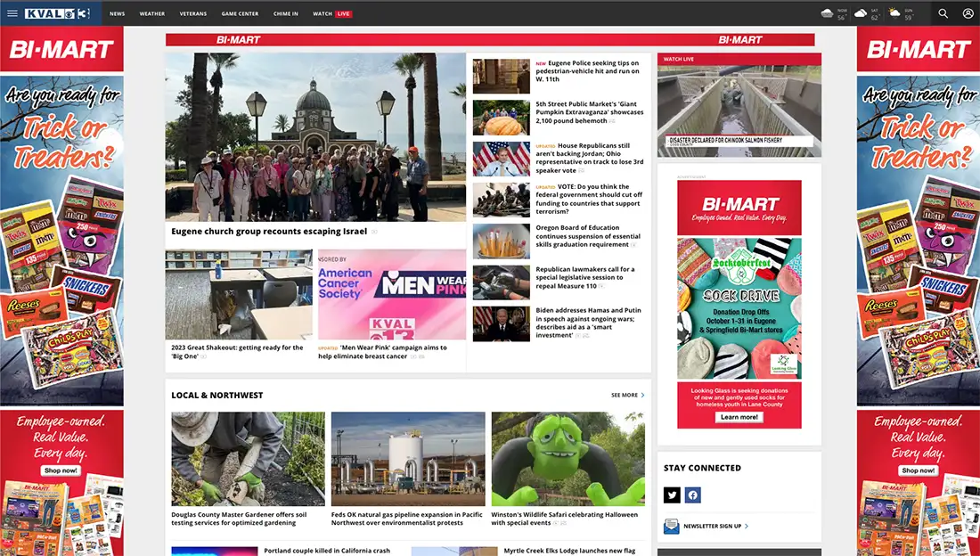Open the Veterans menu item
The image size is (980, 556).
193,13
